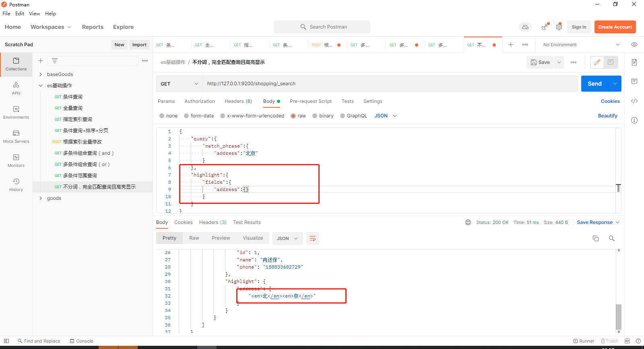644x349 pixels.
Task: Select the raw body type
Action: (293, 116)
